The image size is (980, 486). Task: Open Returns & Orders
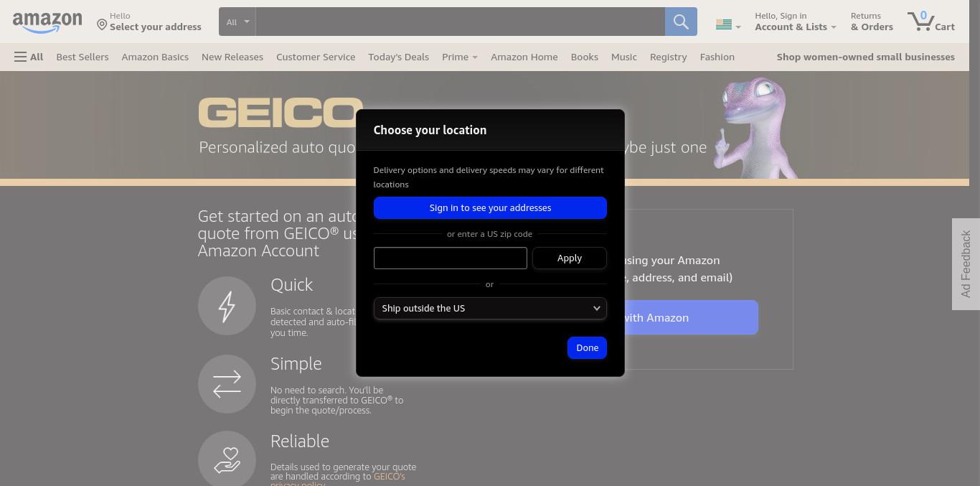872,22
